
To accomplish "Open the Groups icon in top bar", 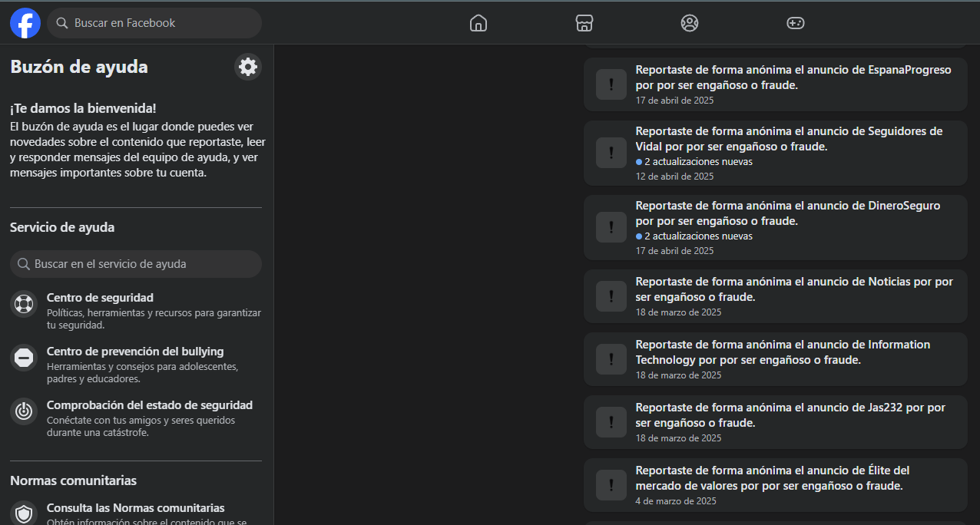I will [690, 23].
